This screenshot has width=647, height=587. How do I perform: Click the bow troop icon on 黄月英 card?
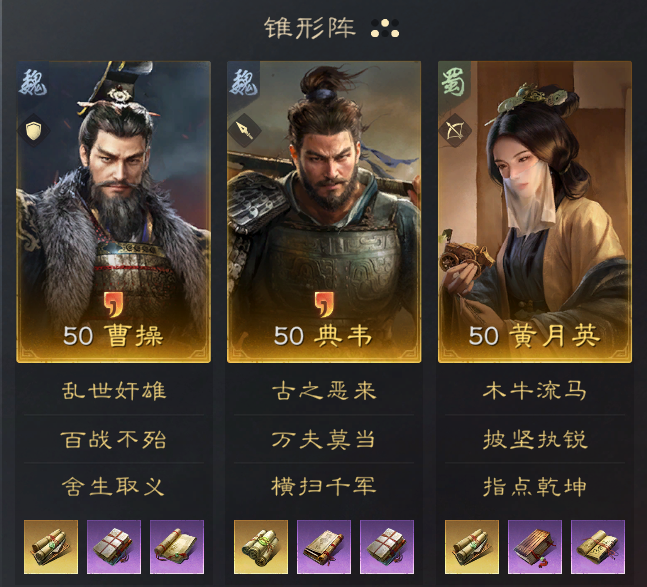456,131
